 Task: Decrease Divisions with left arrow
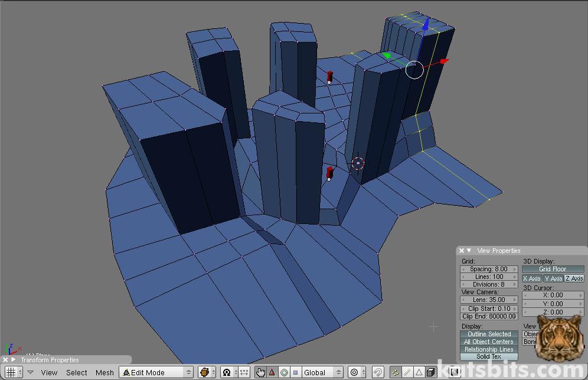[463, 285]
